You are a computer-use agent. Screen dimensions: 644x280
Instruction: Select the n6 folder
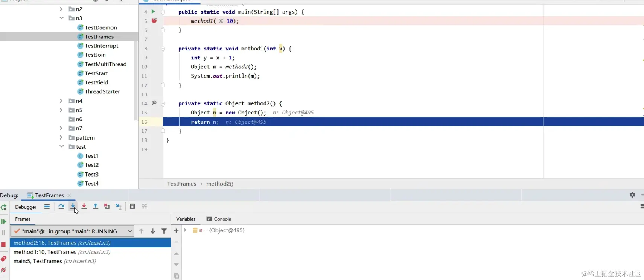click(75, 119)
